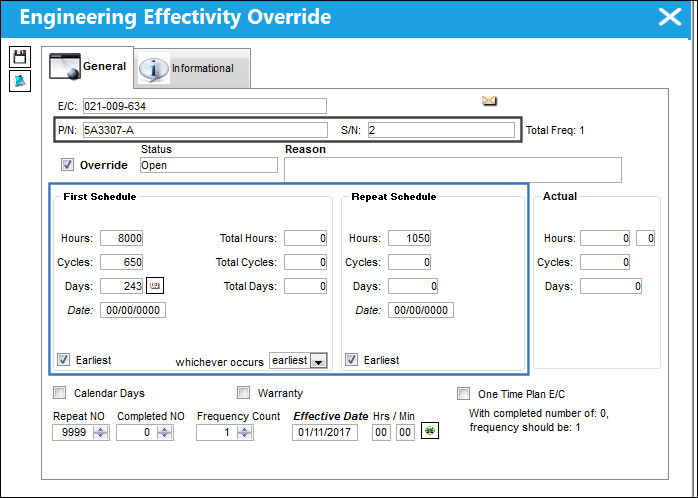Click the Hrs input box

381,432
